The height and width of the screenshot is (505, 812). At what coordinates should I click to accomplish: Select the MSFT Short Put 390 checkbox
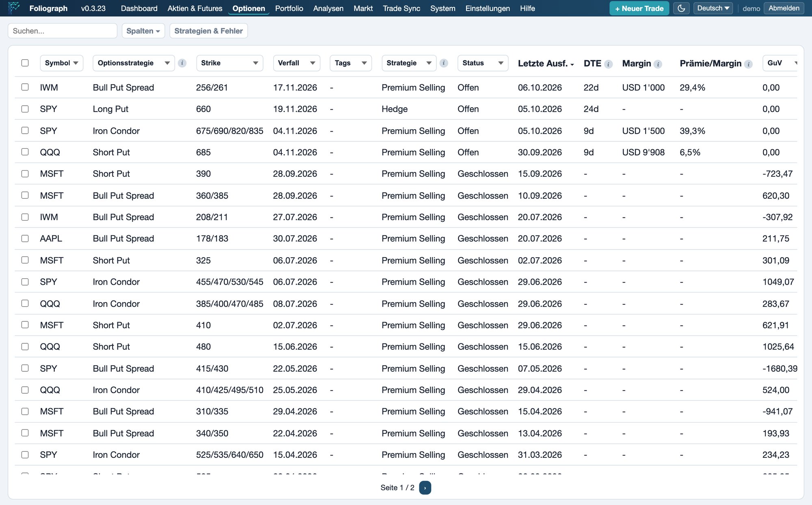pos(25,173)
